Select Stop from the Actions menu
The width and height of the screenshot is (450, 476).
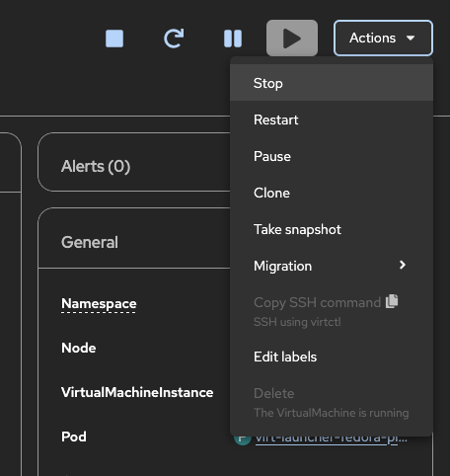(x=332, y=83)
